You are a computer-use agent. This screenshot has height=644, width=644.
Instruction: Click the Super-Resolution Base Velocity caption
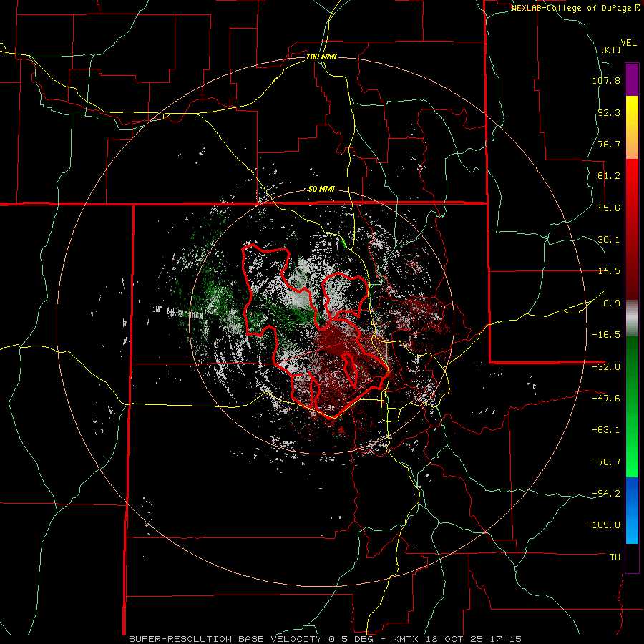pos(326,639)
